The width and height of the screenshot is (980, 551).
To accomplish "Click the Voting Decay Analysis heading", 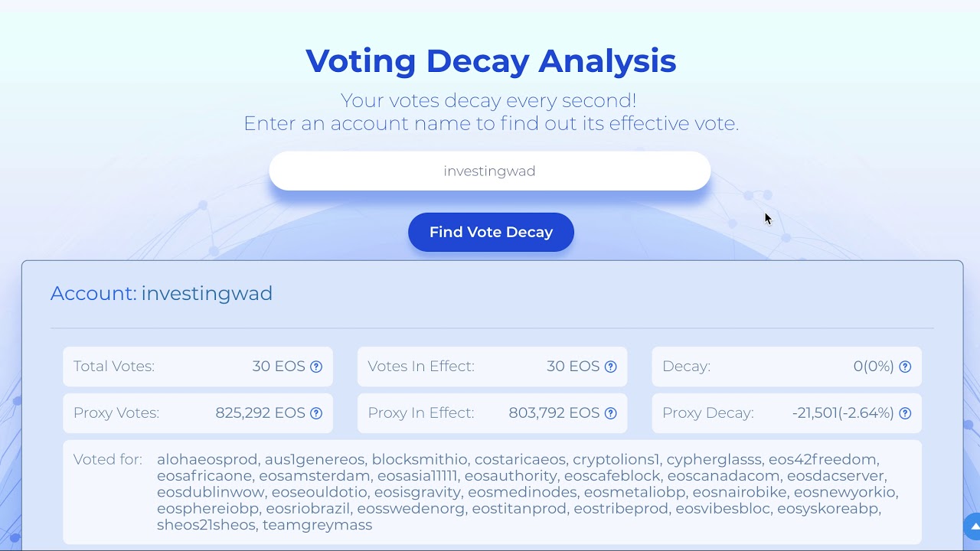I will click(490, 61).
